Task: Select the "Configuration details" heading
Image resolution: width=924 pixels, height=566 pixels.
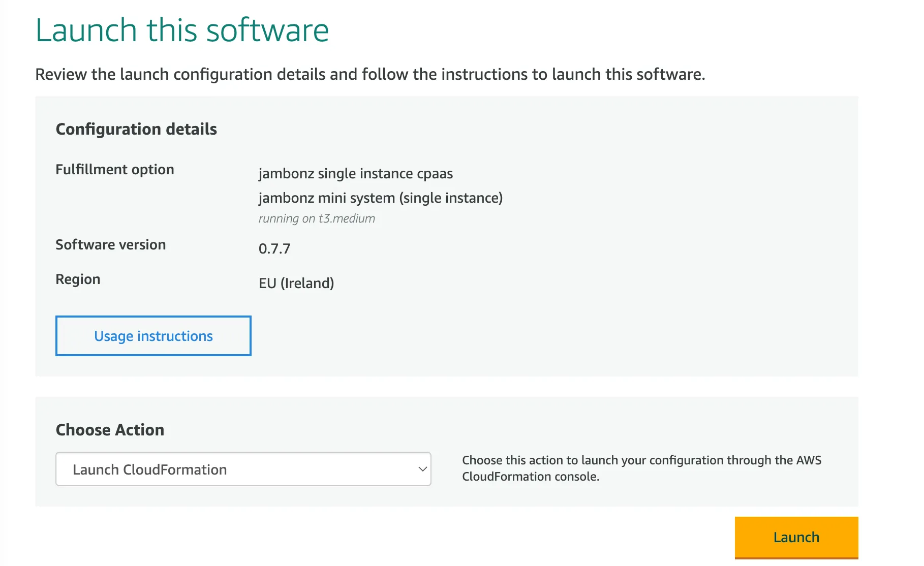Action: tap(136, 129)
